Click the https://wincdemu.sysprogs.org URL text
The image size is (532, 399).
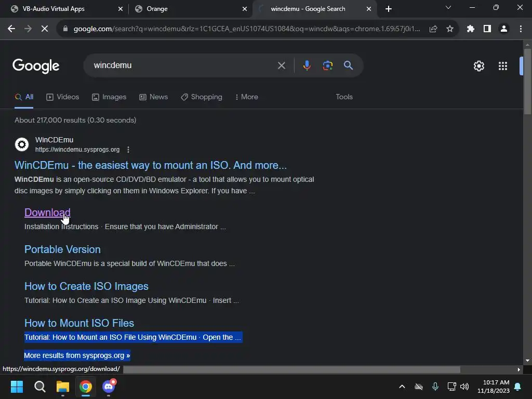pyautogui.click(x=77, y=150)
